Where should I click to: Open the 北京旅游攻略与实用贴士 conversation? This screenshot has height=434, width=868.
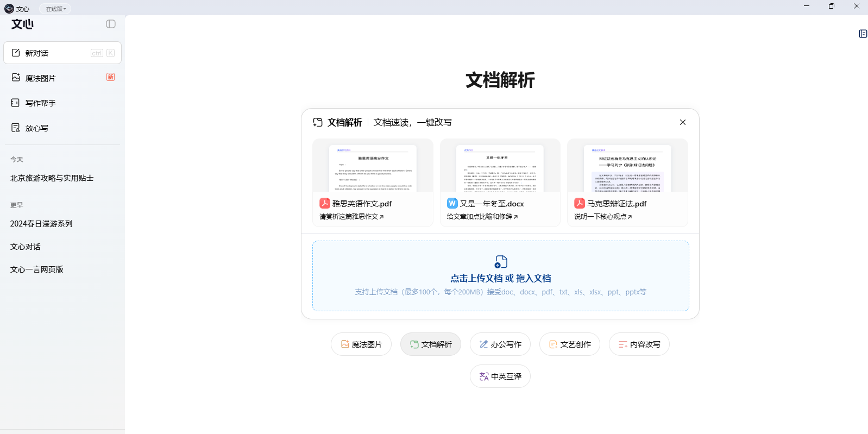tap(52, 178)
